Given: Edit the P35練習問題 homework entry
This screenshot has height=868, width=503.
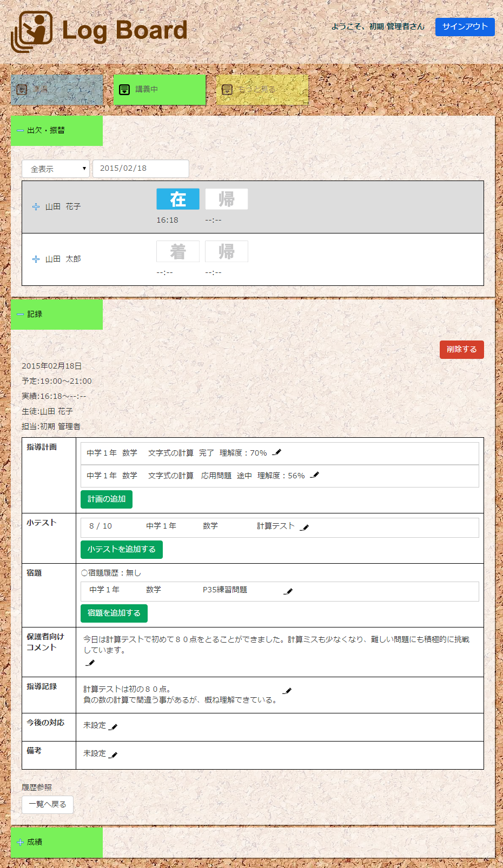Looking at the screenshot, I should point(288,591).
